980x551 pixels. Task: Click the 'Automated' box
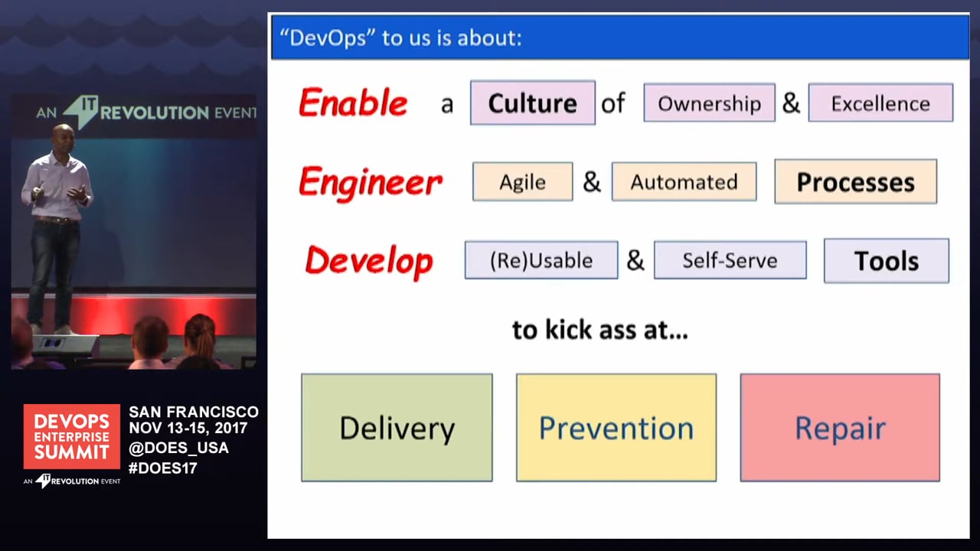click(x=684, y=182)
